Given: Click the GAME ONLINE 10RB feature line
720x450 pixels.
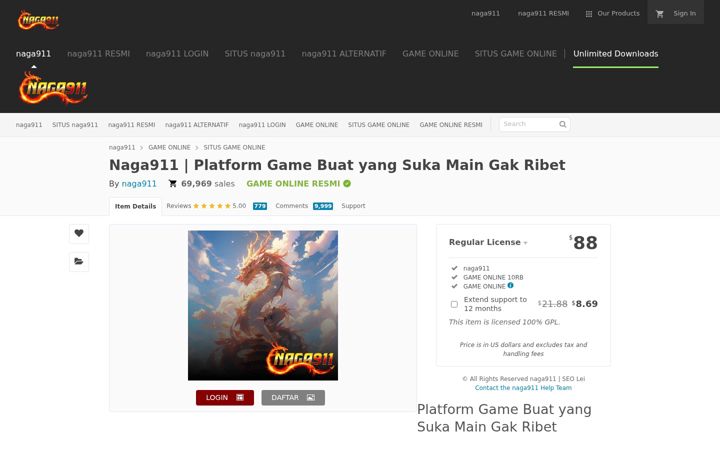Looking at the screenshot, I should pos(493,277).
